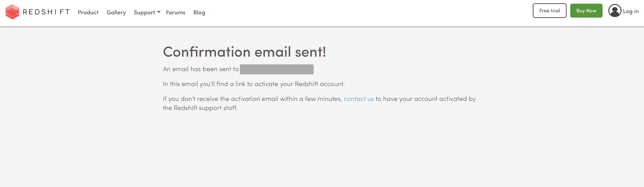Visit the Blog page

click(x=199, y=13)
